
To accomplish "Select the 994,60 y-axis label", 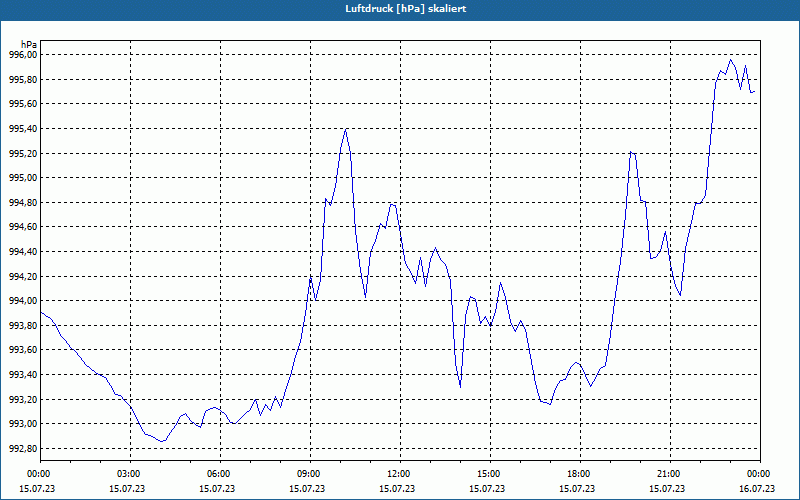I will (23, 227).
